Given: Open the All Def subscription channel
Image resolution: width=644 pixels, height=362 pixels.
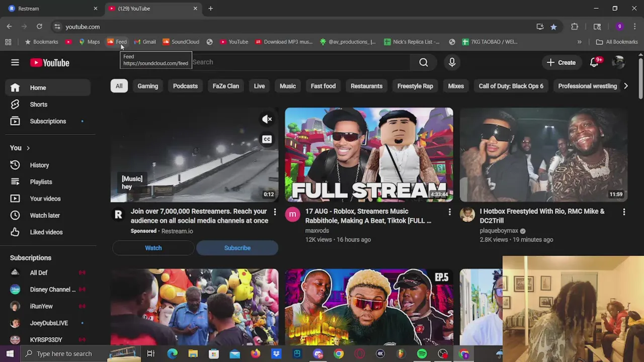Looking at the screenshot, I should tap(48, 273).
